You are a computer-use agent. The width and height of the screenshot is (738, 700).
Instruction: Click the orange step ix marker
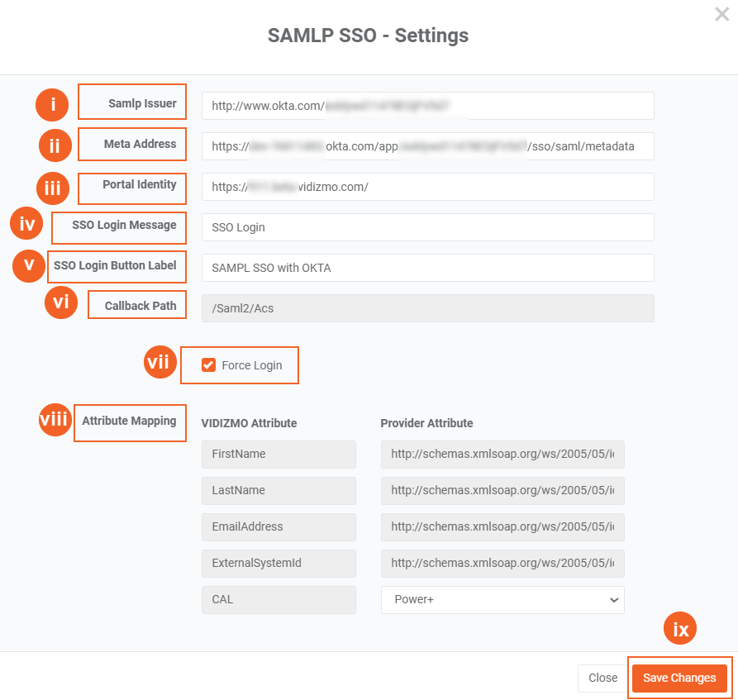(x=680, y=630)
